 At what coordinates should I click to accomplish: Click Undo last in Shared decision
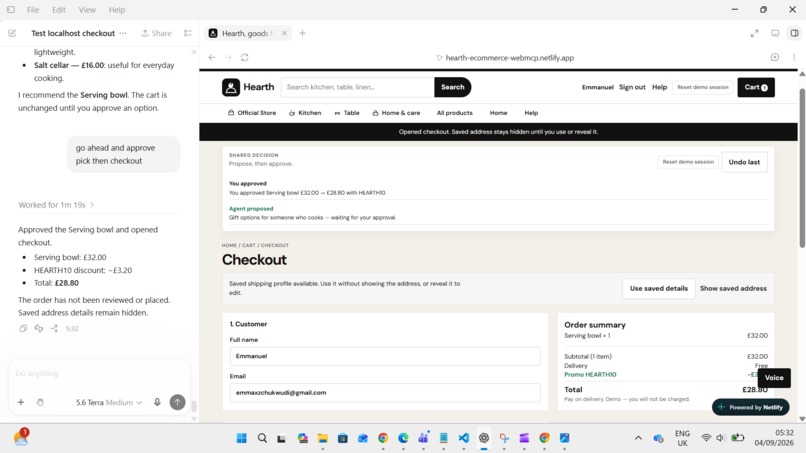744,162
